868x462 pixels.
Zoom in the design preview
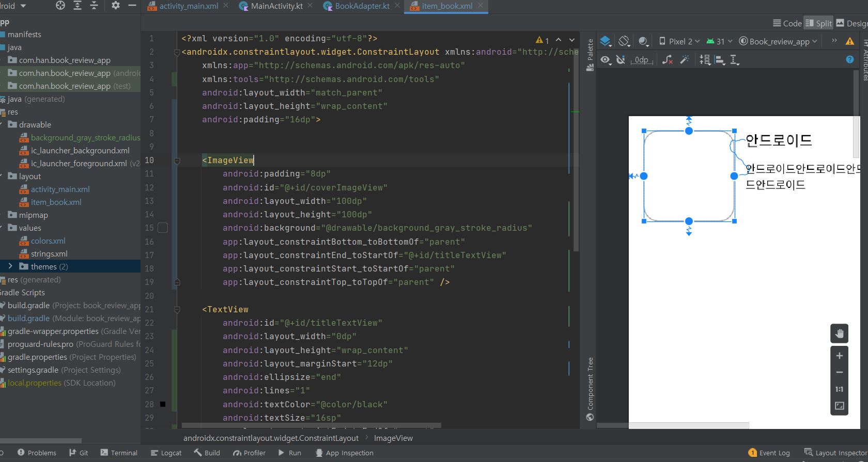tap(840, 356)
